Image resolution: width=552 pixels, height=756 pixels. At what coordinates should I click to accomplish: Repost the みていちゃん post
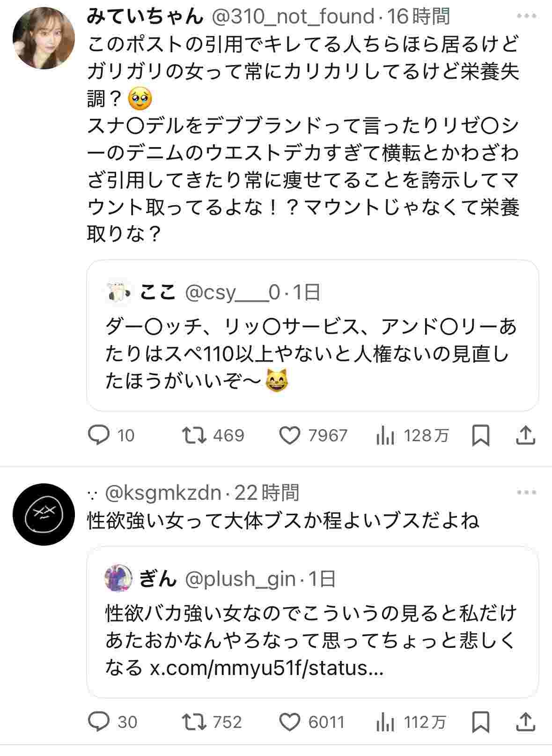coord(194,435)
